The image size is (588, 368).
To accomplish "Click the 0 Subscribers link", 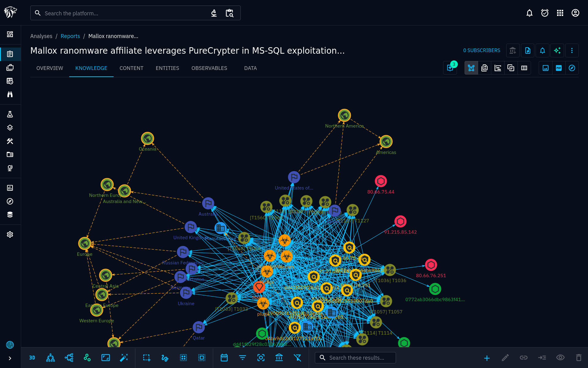I will point(481,51).
